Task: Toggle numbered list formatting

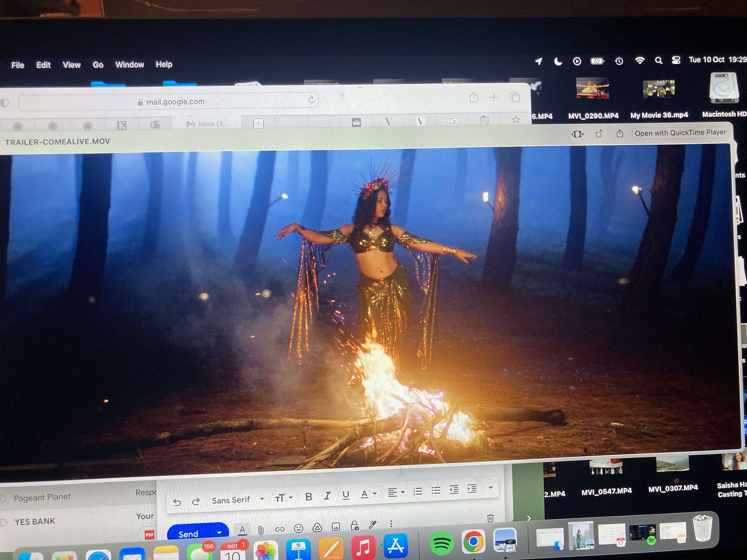Action: pos(418,492)
